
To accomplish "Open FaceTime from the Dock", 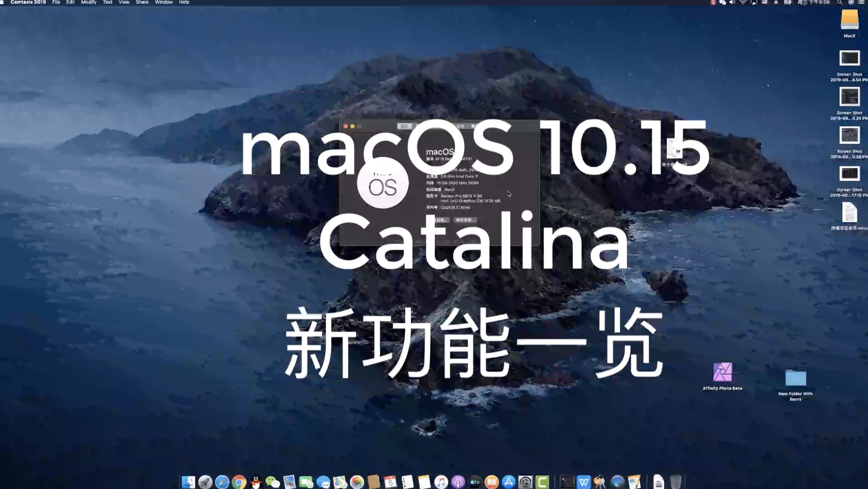I will 306,482.
